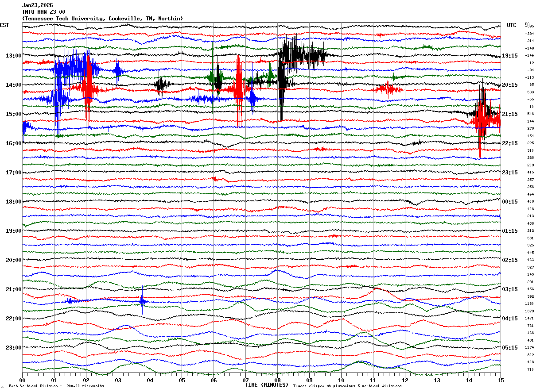Viewport: 536px width, 392px height.
Task: Click DC offset value 278
Action: [x=531, y=129]
